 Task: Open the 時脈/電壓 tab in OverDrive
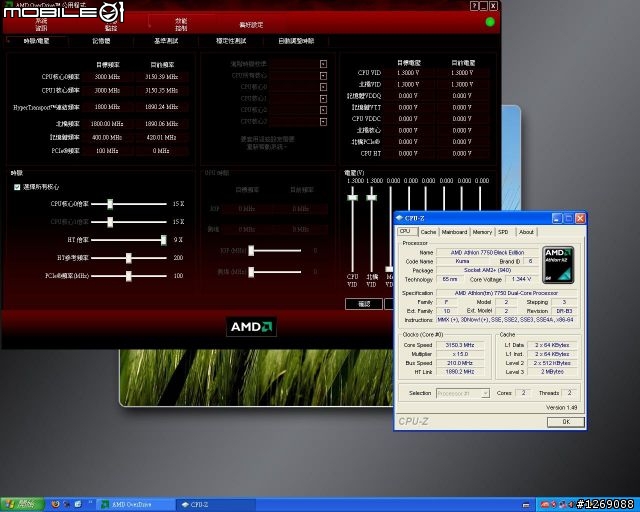click(x=37, y=41)
